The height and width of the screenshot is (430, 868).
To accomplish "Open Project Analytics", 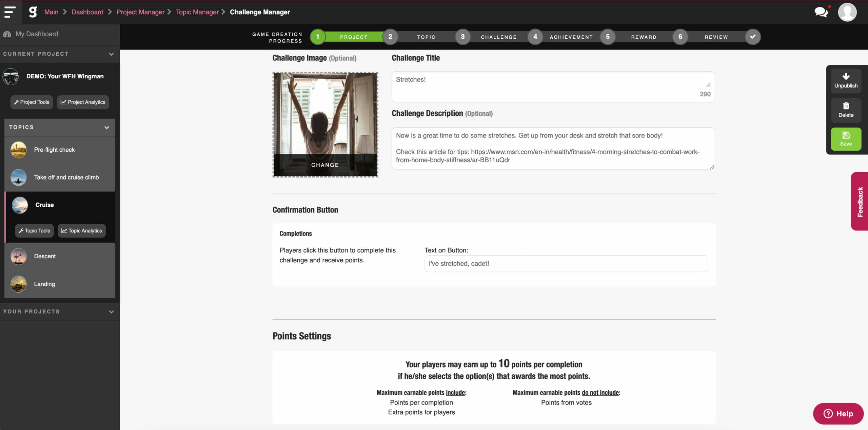I will point(83,102).
